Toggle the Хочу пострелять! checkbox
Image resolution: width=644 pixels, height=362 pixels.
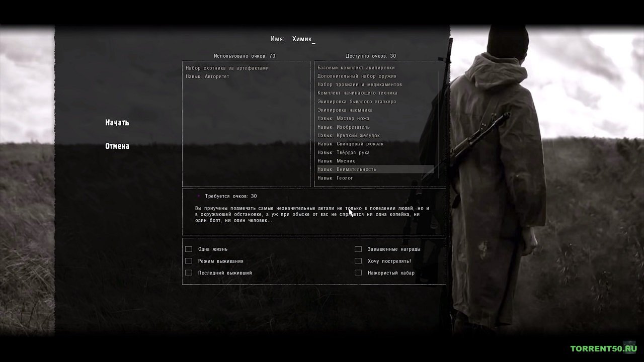[x=358, y=261]
